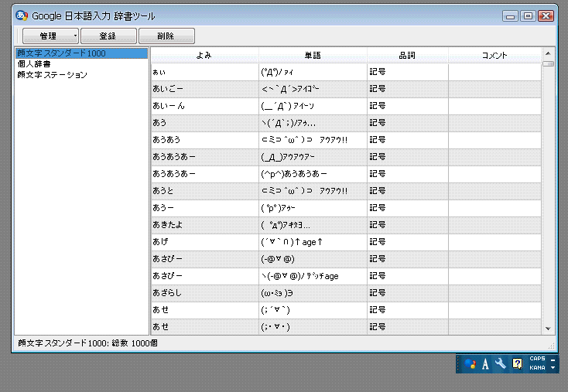
Task: Sort by the 品詞 column header
Action: [x=408, y=56]
